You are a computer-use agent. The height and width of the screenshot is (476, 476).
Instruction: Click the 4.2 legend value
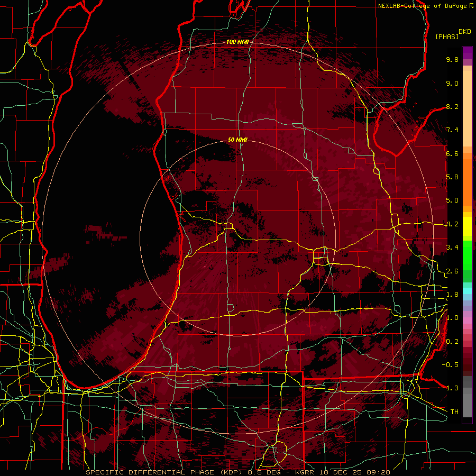452,224
